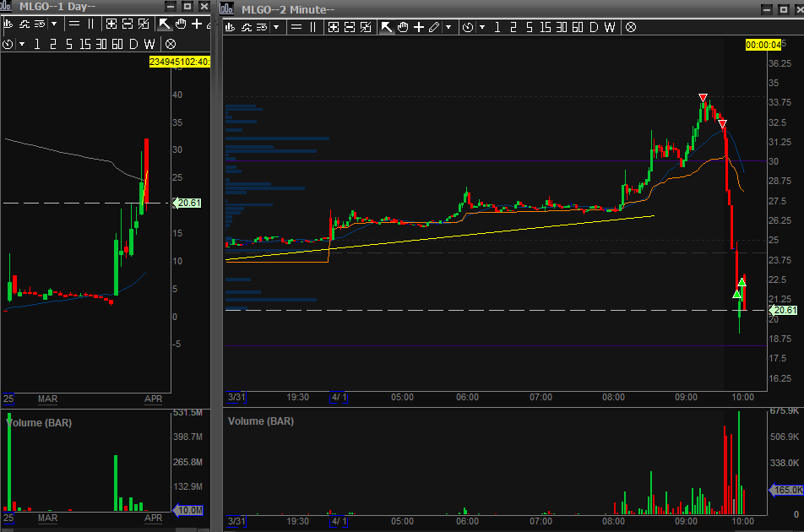Click the 10.0M volume label in 1 Day window
This screenshot has height=532, width=804.
tap(188, 510)
